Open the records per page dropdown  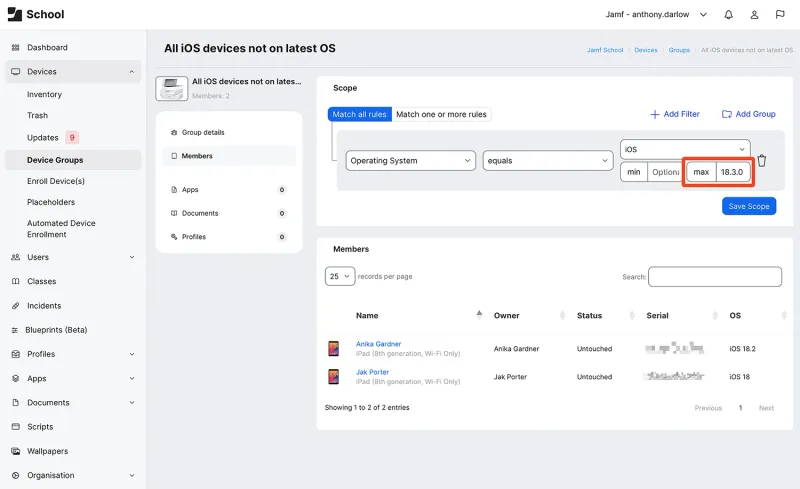click(340, 276)
